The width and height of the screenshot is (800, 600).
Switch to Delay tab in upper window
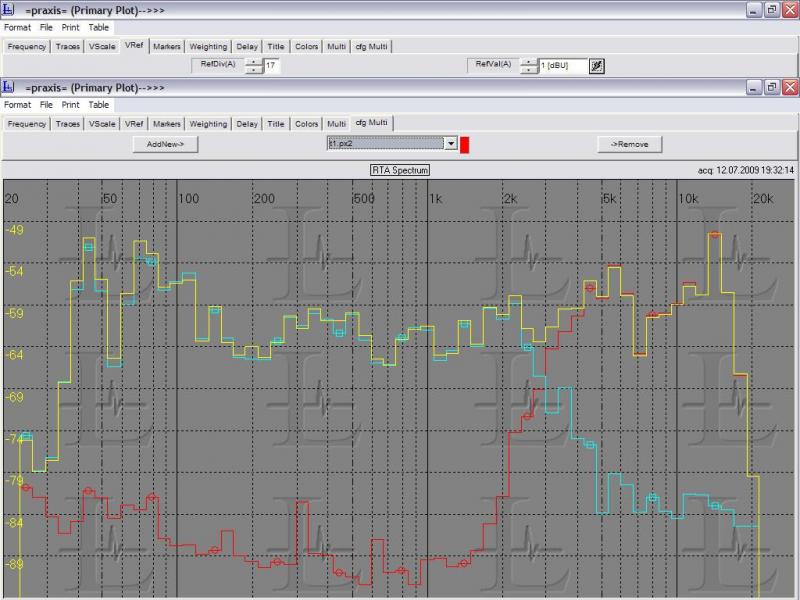(247, 46)
